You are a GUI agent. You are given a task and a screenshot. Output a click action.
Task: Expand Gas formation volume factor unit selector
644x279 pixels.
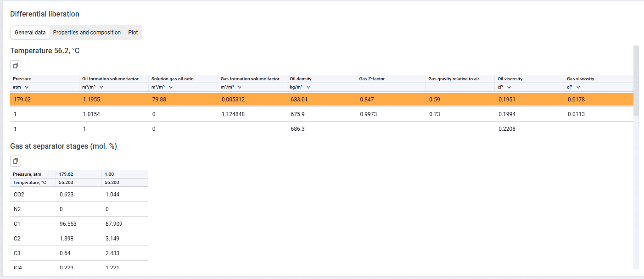coord(240,87)
